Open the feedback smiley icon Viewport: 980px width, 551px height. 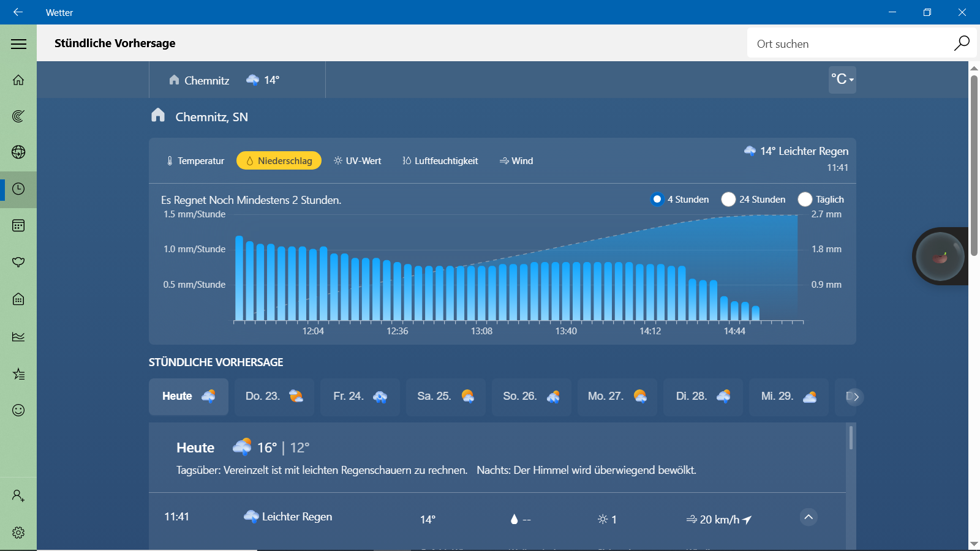pos(18,410)
